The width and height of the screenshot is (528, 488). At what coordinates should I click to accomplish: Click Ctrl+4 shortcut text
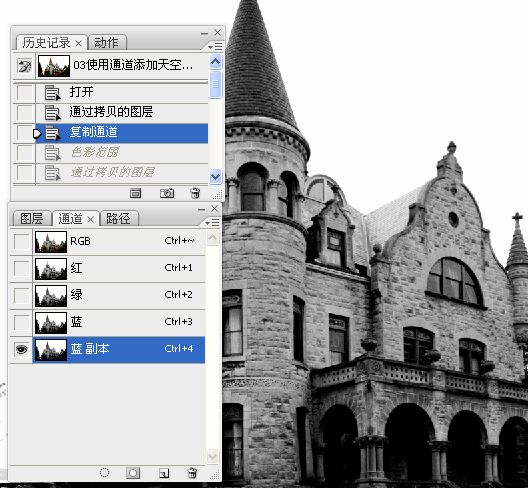(179, 349)
